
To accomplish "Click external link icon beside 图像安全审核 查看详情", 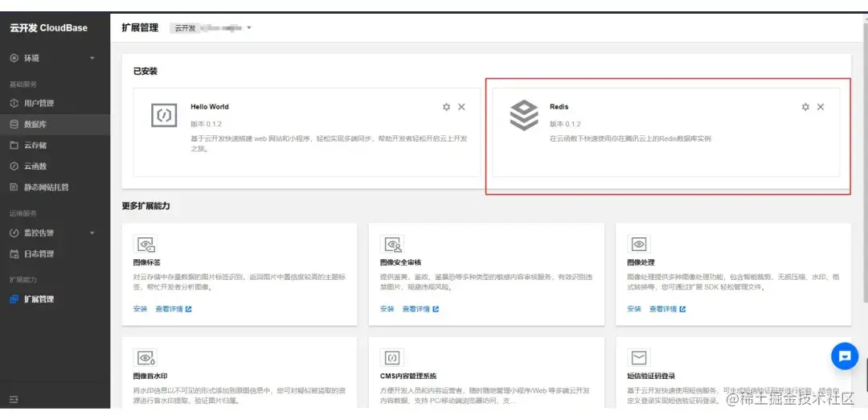I will pos(436,309).
